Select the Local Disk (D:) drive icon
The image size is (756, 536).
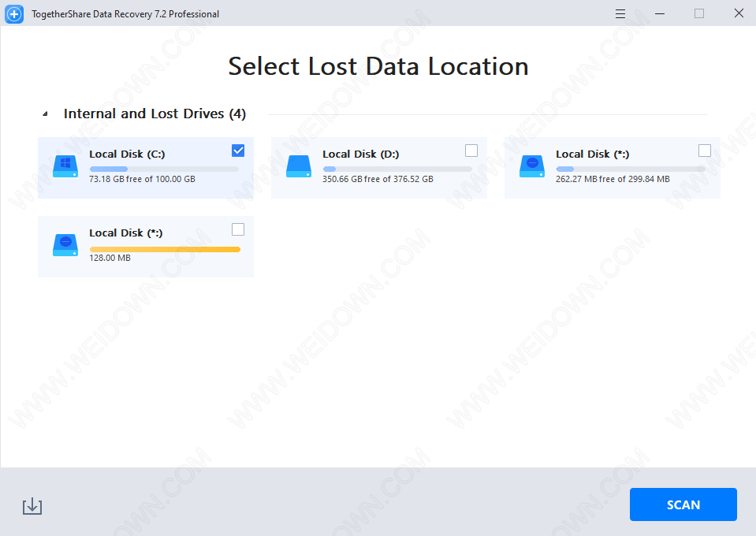[299, 166]
